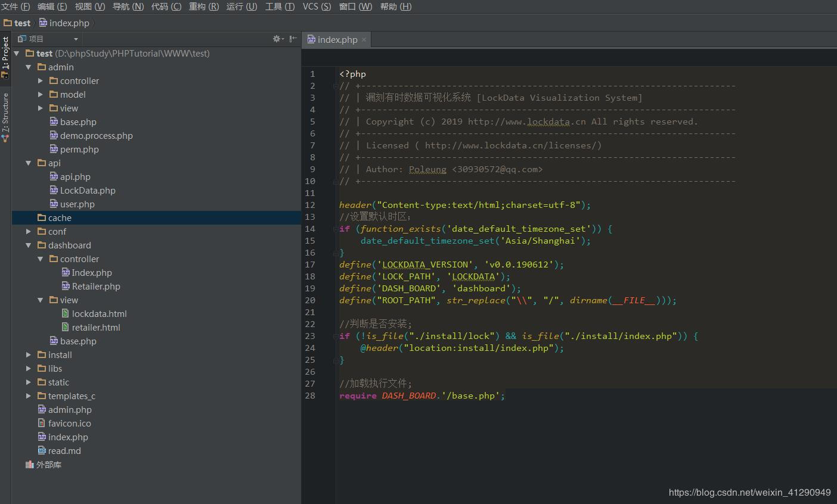The width and height of the screenshot is (837, 504).
Task: Toggle comment block fold at line 2
Action: pyautogui.click(x=335, y=86)
